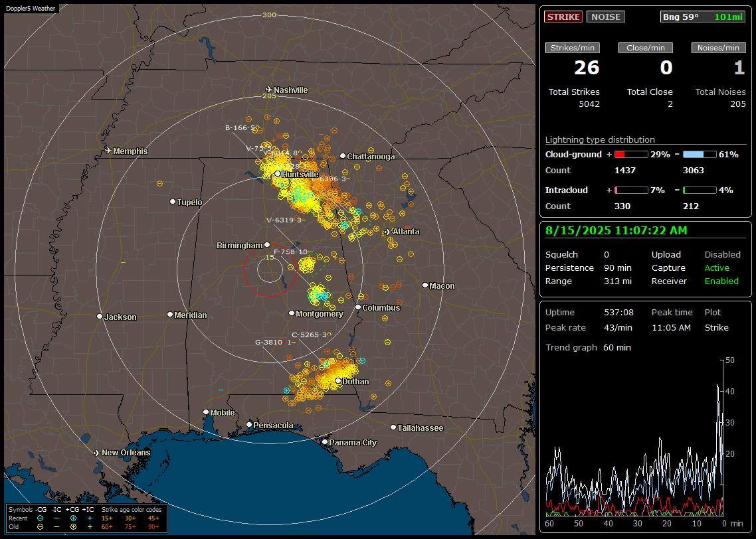Viewport: 756px width, 539px height.
Task: Click the Total Noises value 205
Action: tap(737, 104)
